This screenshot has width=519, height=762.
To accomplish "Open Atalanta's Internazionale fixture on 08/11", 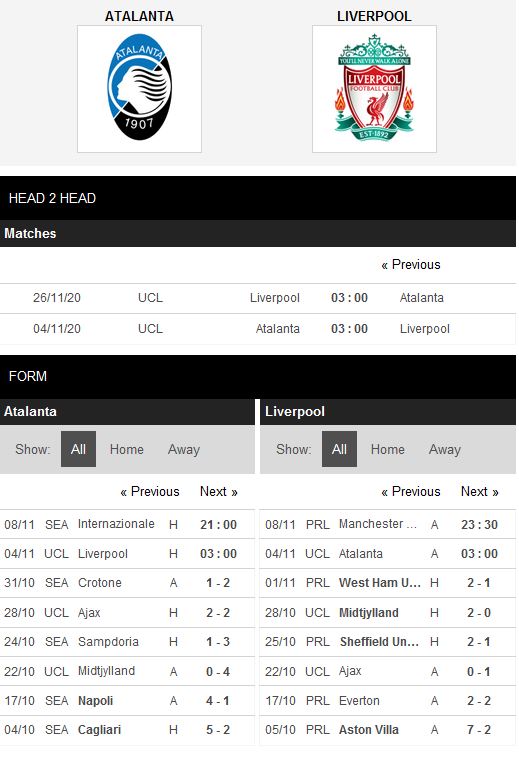I will coord(127,524).
